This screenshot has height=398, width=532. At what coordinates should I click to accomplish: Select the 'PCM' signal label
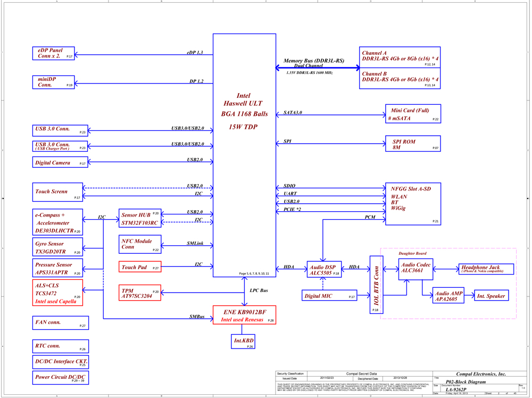click(370, 217)
